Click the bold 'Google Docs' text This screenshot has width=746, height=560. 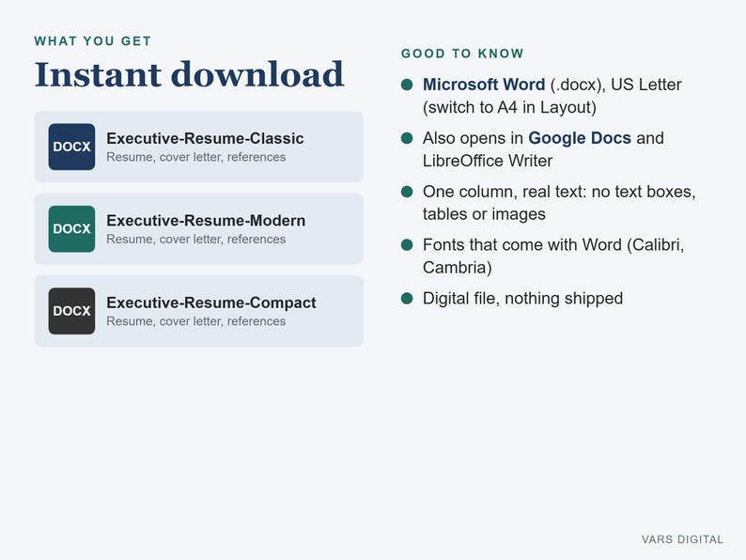pyautogui.click(x=580, y=138)
